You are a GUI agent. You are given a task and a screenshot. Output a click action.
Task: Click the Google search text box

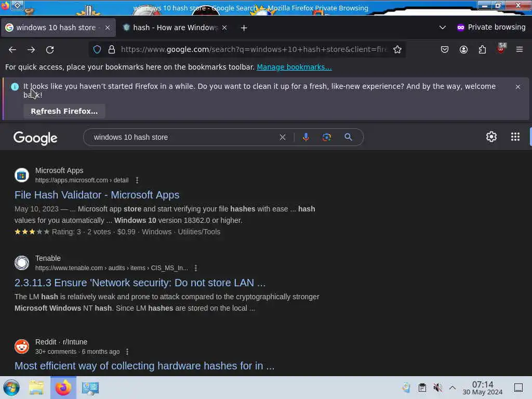point(183,137)
